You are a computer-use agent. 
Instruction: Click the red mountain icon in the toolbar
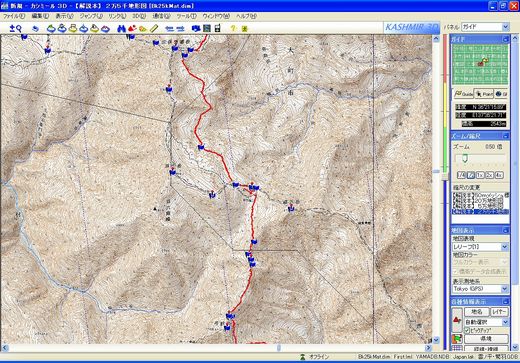132,29
